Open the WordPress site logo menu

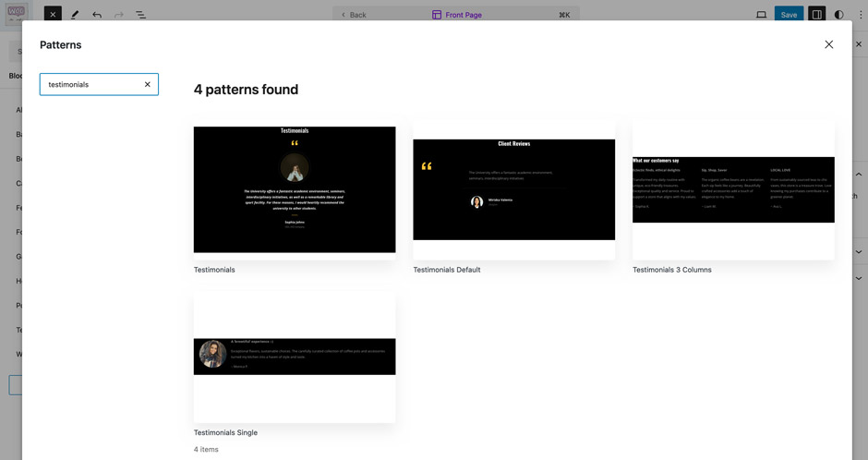tap(16, 15)
